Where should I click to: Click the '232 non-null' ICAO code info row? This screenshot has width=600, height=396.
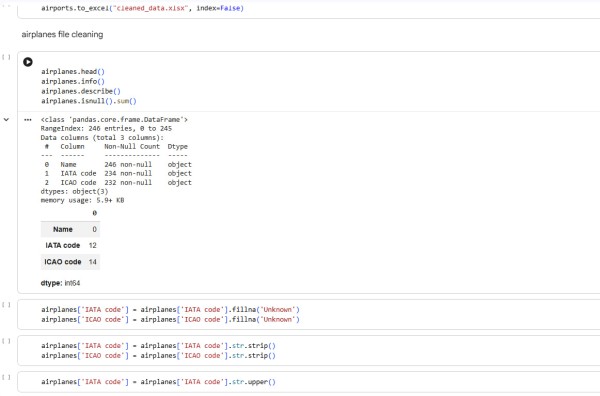[x=117, y=183]
